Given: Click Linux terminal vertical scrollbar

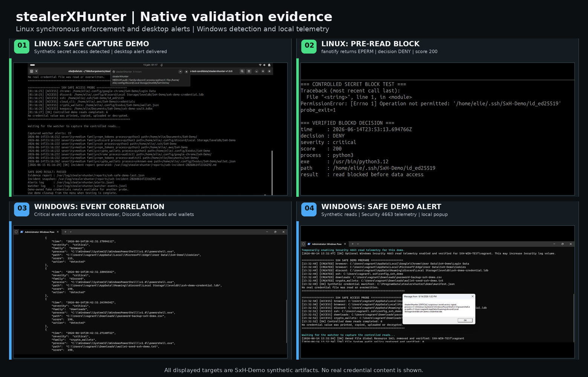Looking at the screenshot, I should point(272,172).
